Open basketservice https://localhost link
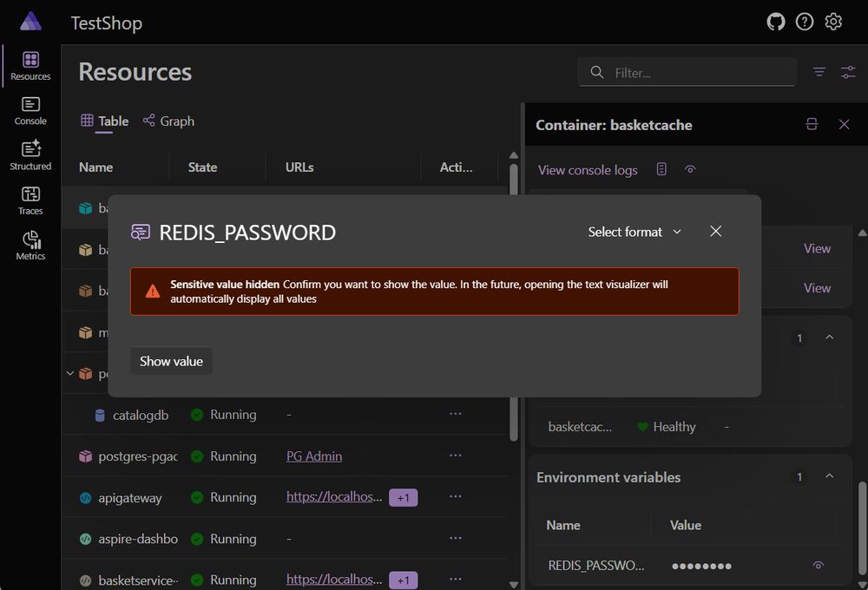 [x=334, y=580]
